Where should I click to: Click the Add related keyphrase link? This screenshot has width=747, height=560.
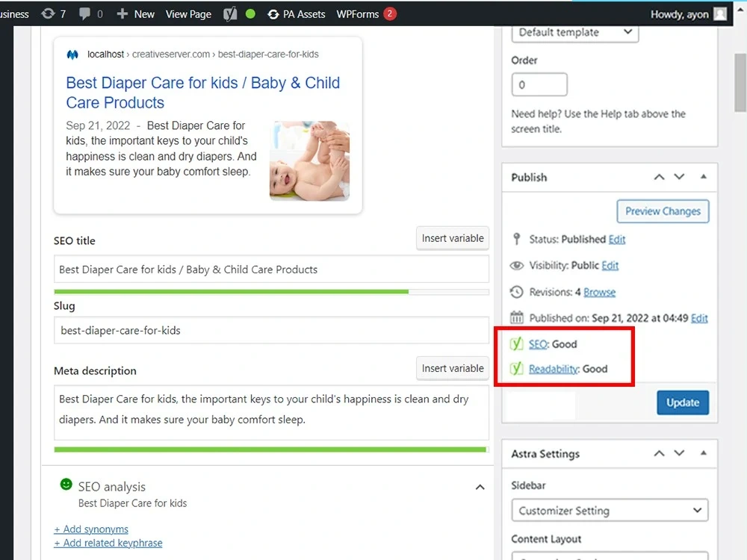click(x=108, y=543)
